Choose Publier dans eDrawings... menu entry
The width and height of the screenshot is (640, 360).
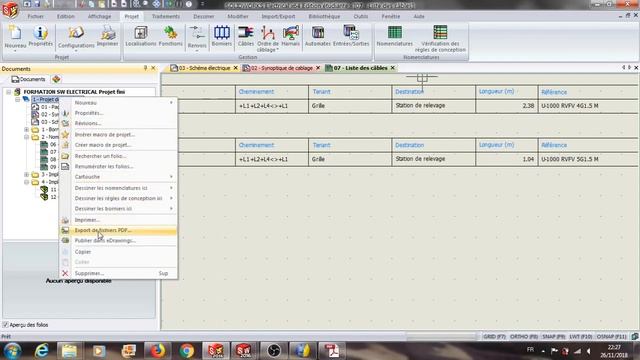click(x=118, y=241)
